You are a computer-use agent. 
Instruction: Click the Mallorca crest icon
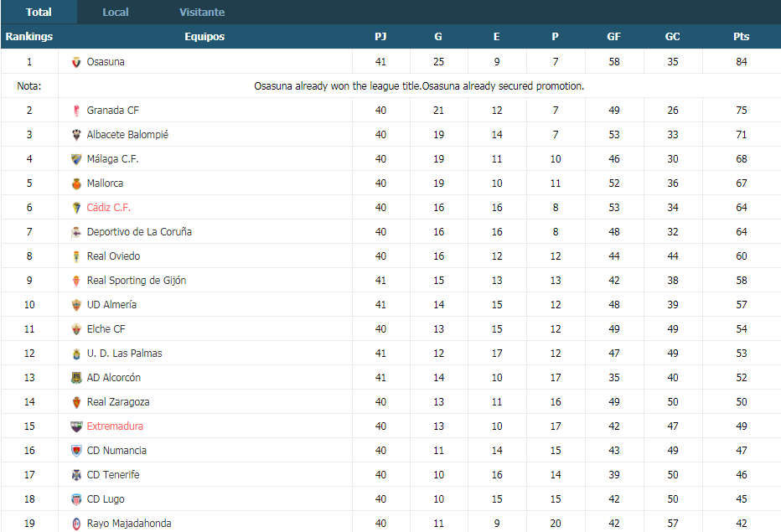tap(76, 183)
